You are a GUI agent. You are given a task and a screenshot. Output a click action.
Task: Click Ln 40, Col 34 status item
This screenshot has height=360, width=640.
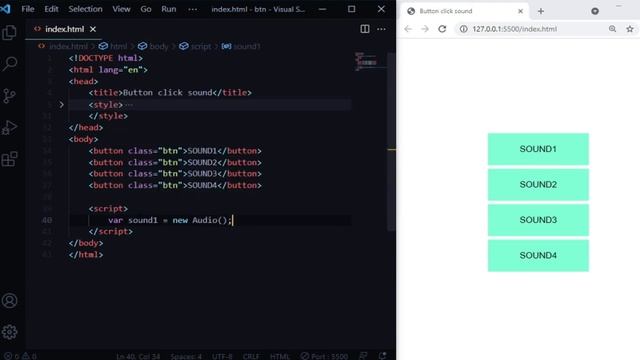138,356
